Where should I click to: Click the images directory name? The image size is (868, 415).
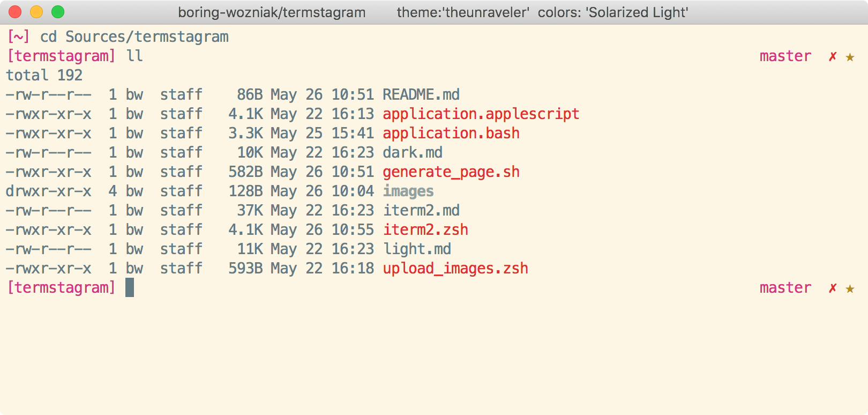coord(408,191)
